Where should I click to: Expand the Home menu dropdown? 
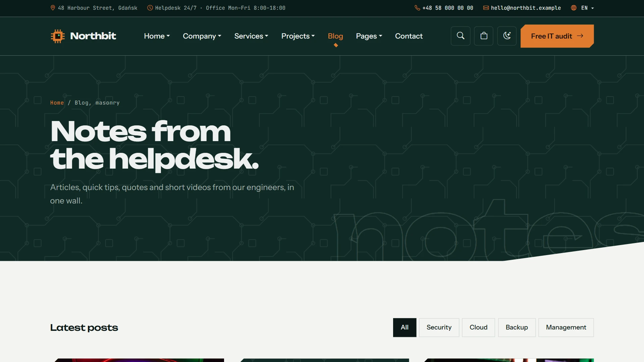157,36
